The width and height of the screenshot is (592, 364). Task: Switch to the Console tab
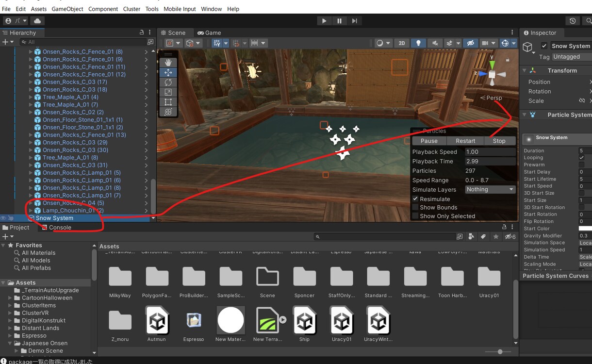56,227
